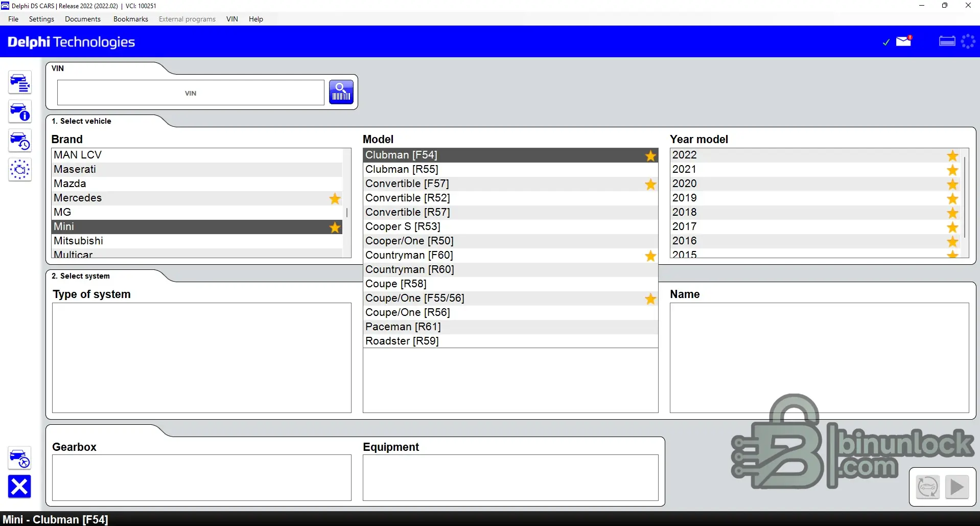Click the blue X exit icon

pyautogui.click(x=19, y=486)
